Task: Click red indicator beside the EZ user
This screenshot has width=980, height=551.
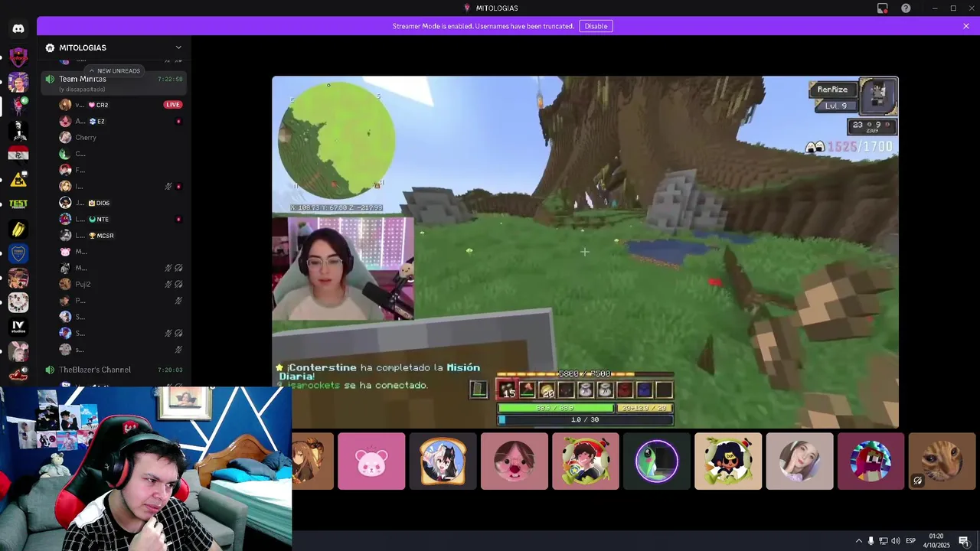Action: (178, 122)
